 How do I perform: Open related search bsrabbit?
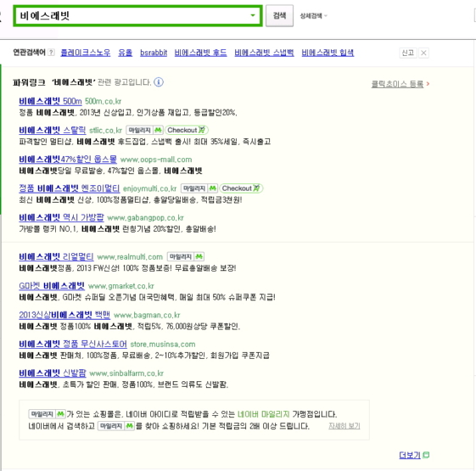pos(154,53)
